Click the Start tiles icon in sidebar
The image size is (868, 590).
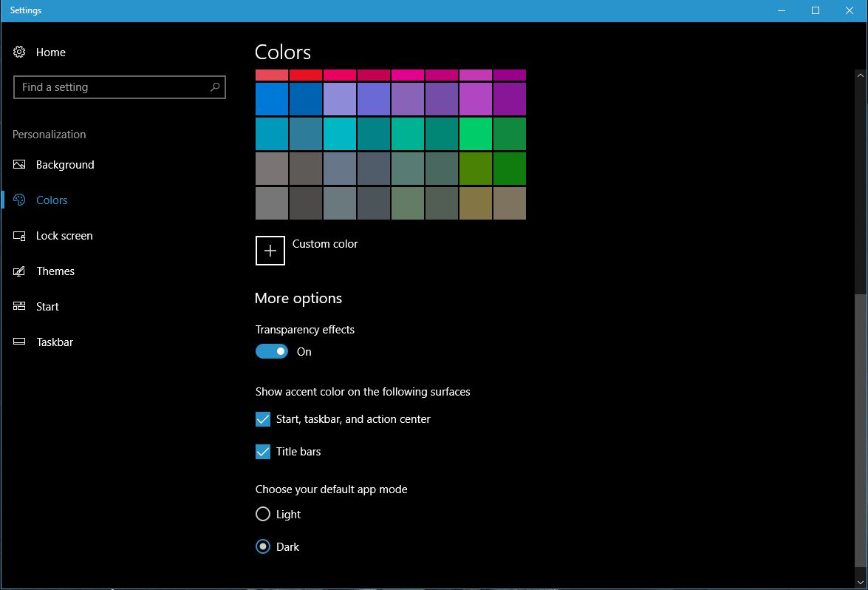pyautogui.click(x=20, y=306)
